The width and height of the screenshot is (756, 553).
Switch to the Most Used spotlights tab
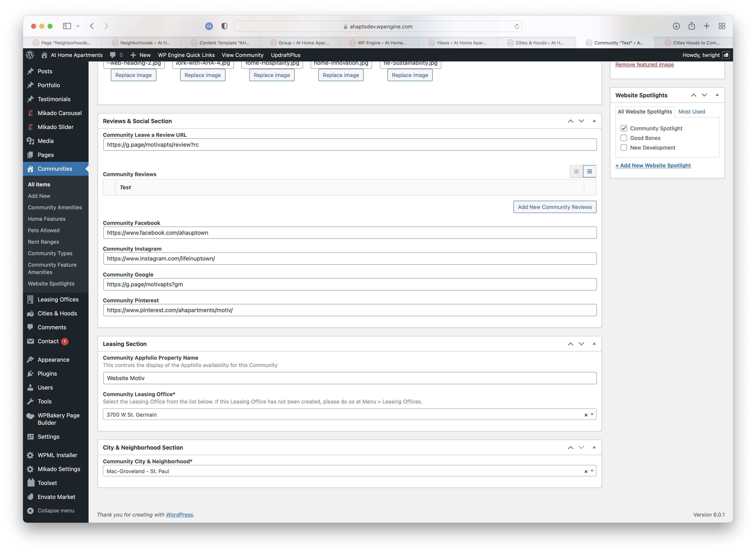click(691, 112)
